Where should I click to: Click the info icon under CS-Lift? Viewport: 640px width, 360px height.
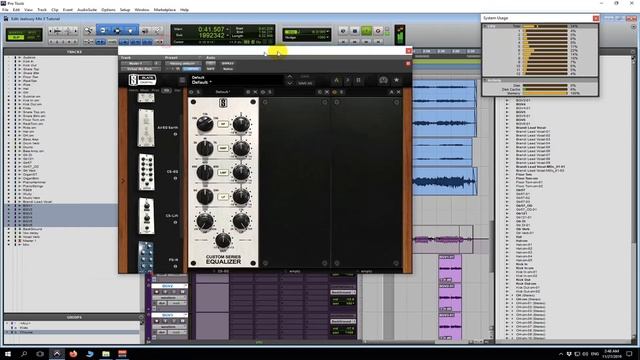click(x=176, y=222)
